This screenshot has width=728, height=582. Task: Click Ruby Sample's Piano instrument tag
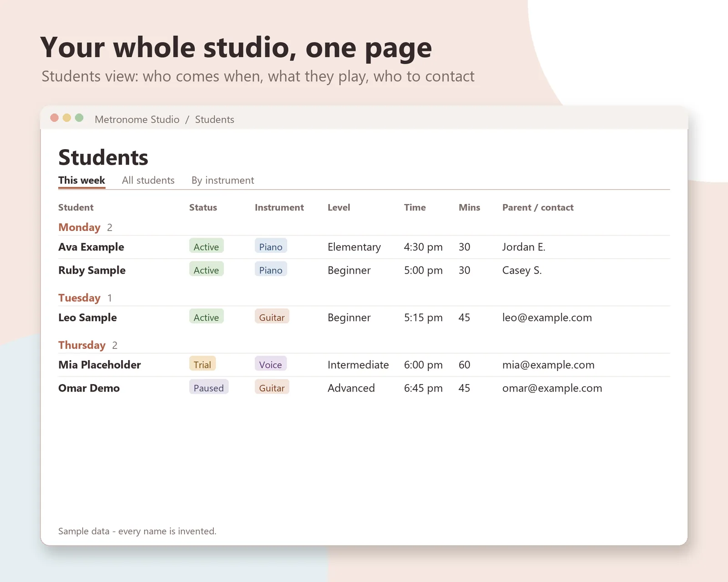tap(271, 269)
